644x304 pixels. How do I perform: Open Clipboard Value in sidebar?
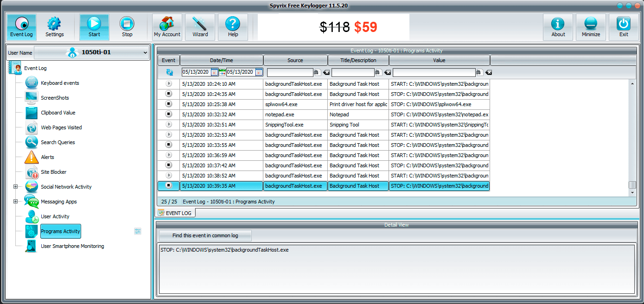tap(58, 113)
